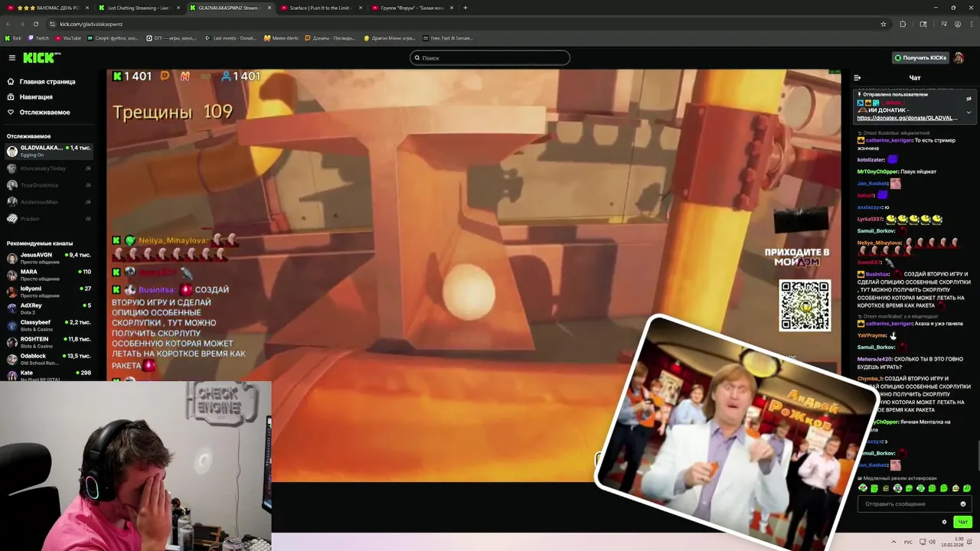Open TrueGrustnica followed channel

[x=47, y=185]
